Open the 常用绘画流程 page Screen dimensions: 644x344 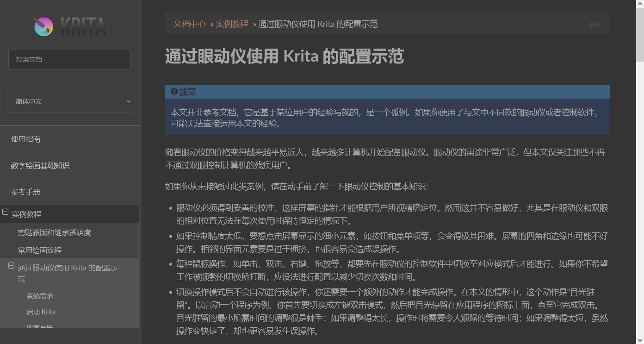[x=40, y=250]
